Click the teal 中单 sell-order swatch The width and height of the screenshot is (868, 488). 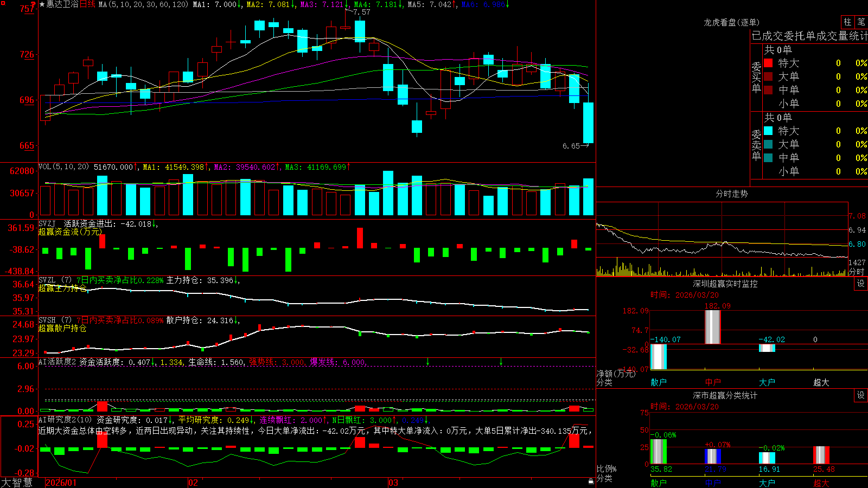[768, 157]
